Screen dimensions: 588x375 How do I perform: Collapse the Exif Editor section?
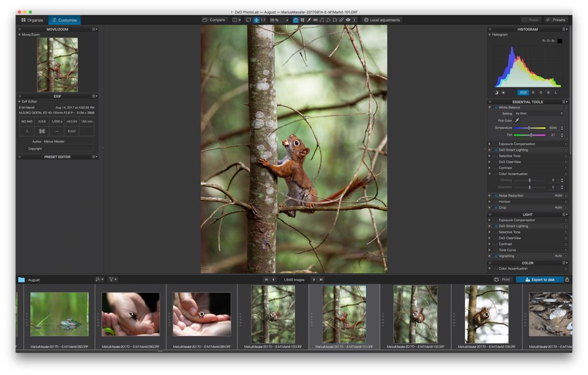coord(19,101)
